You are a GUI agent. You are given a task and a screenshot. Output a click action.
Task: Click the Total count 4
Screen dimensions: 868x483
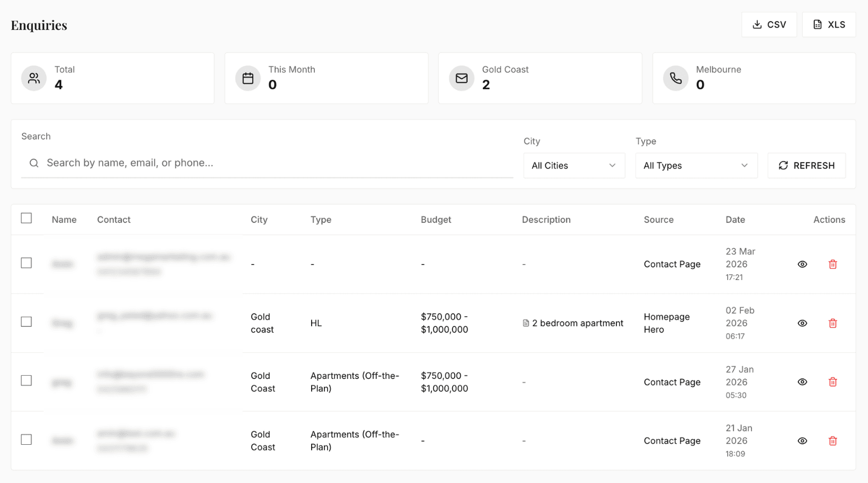pos(59,85)
